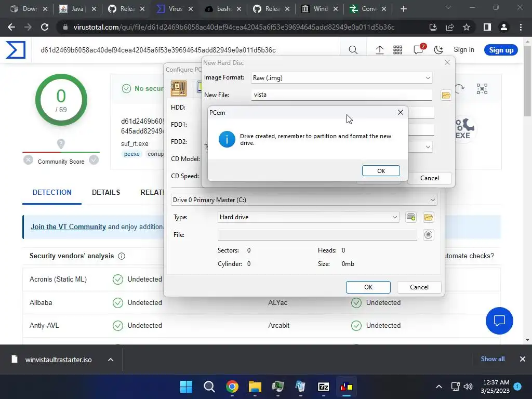Viewport: 532px width, 399px height.
Task: Click OK in the PCem message dialog
Action: 381,170
